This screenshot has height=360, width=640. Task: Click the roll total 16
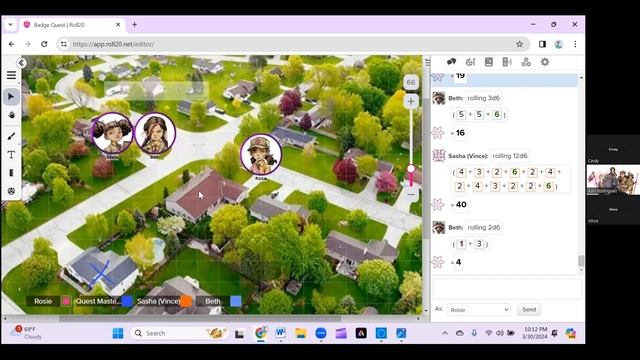(460, 133)
